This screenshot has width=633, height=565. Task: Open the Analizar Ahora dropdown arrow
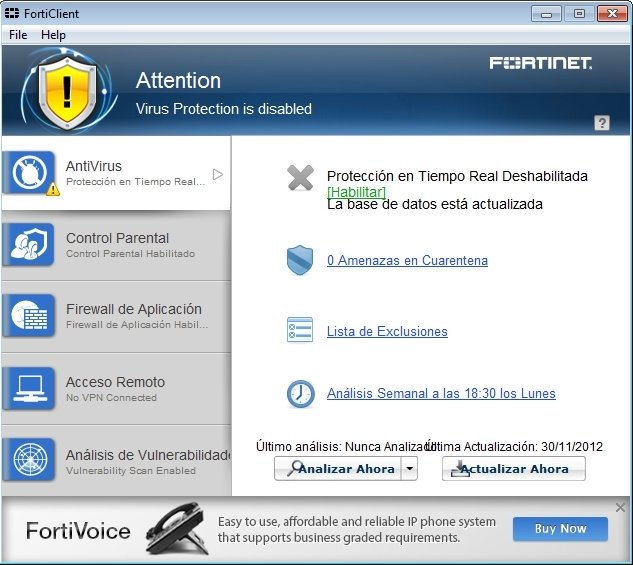click(409, 469)
